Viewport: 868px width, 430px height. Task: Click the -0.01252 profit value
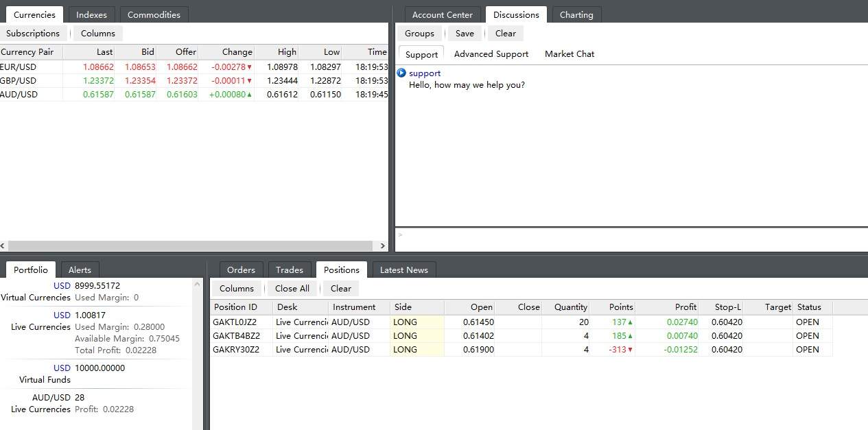pos(680,350)
